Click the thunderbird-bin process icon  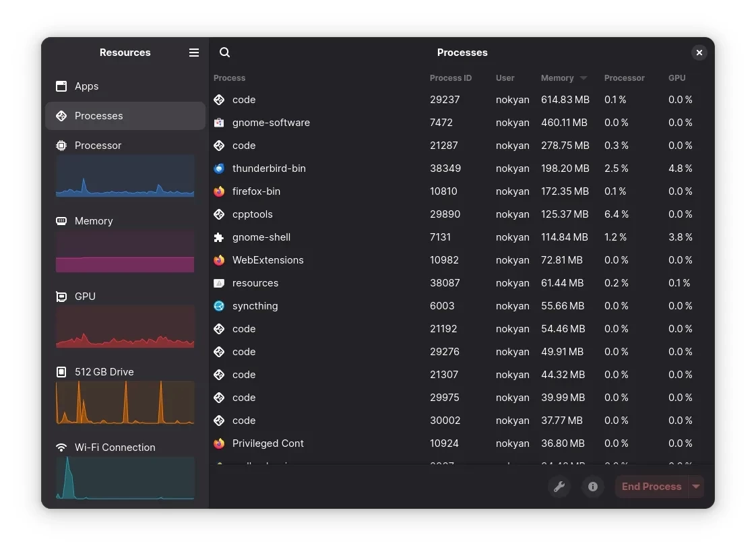tap(219, 168)
